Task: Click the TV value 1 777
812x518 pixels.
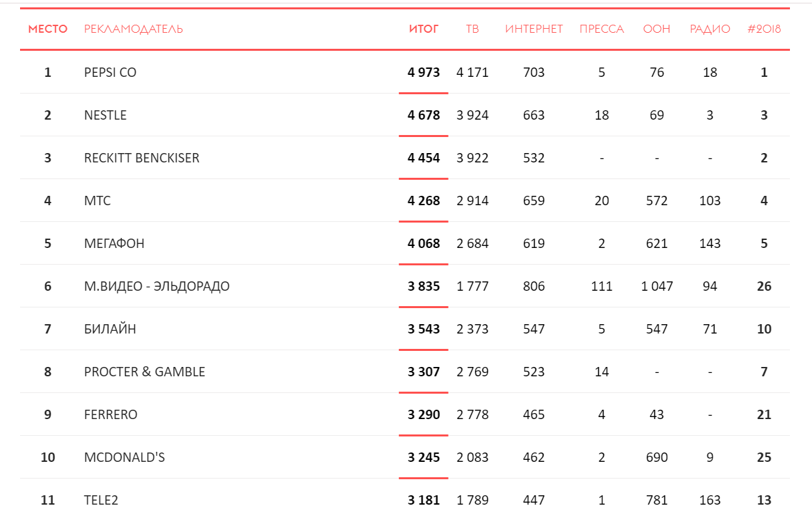Action: coord(472,286)
